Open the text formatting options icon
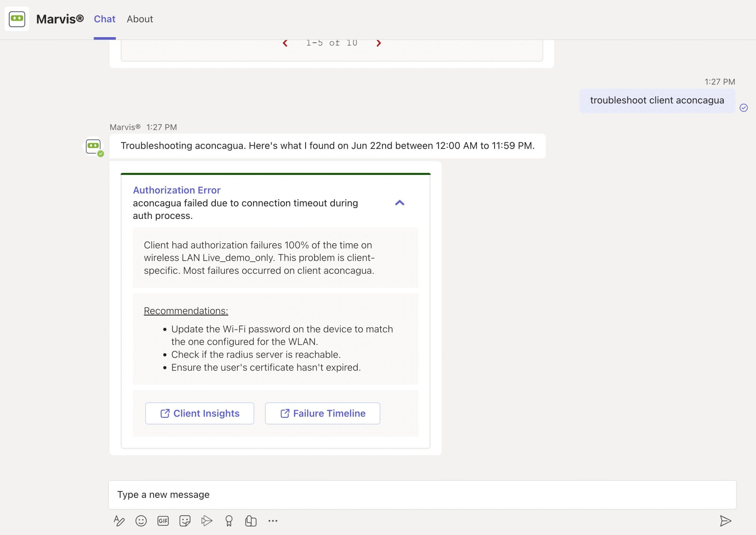Viewport: 756px width, 535px height. click(119, 521)
